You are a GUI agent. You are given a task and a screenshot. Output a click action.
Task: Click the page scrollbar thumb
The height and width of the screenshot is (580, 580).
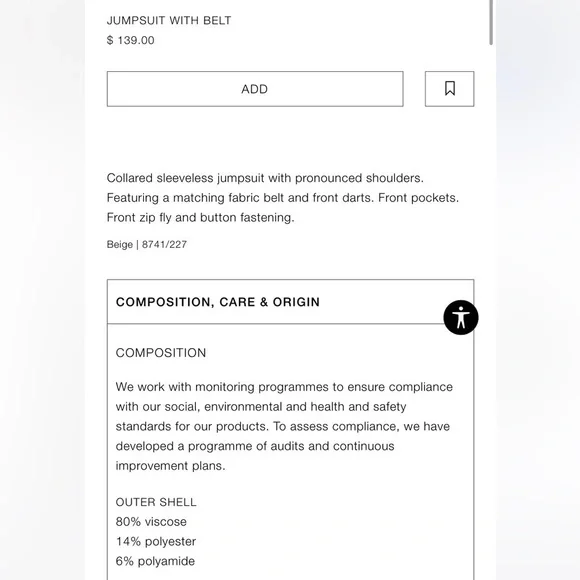tap(491, 22)
